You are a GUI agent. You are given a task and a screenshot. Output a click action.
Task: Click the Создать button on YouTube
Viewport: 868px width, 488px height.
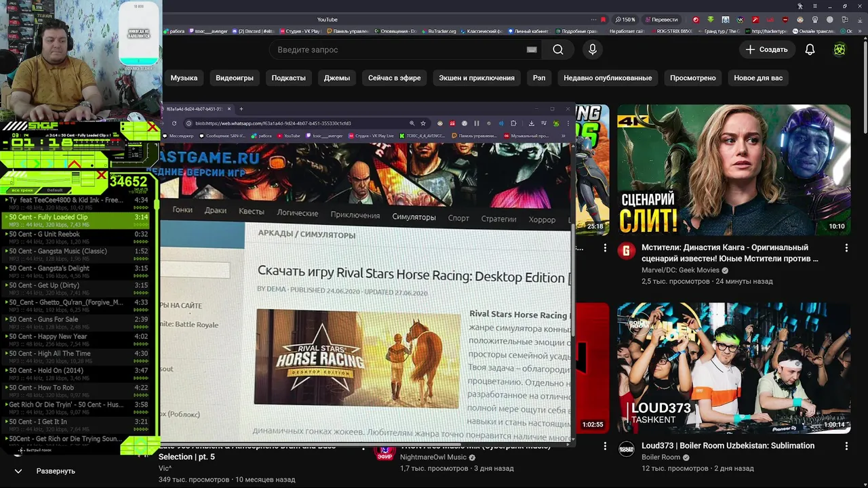coord(766,49)
